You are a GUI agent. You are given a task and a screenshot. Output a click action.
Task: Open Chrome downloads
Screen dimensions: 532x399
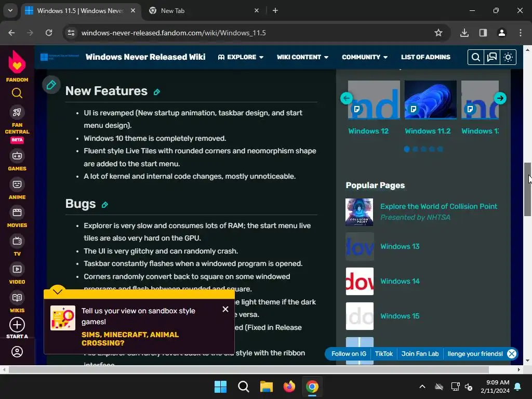(x=464, y=33)
